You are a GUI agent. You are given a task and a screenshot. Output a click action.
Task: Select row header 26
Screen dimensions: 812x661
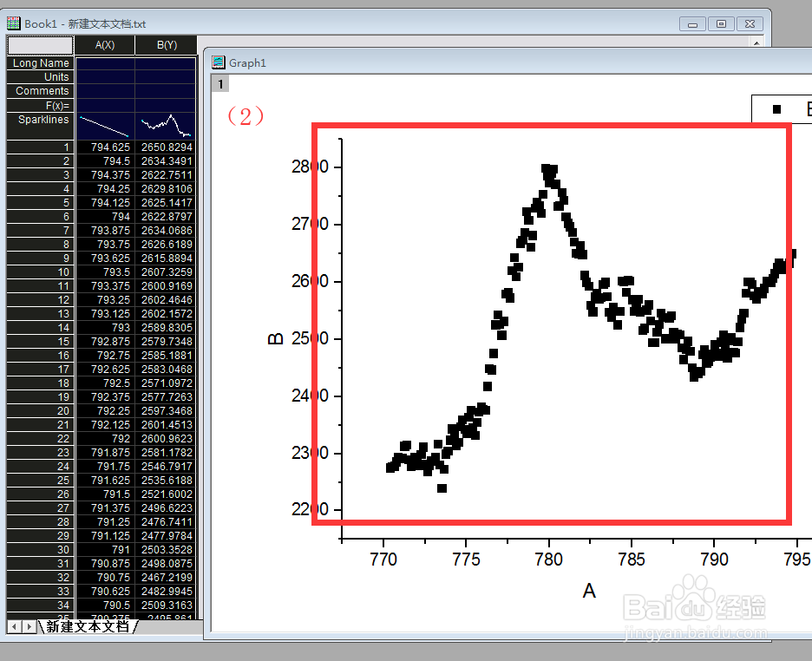point(41,494)
